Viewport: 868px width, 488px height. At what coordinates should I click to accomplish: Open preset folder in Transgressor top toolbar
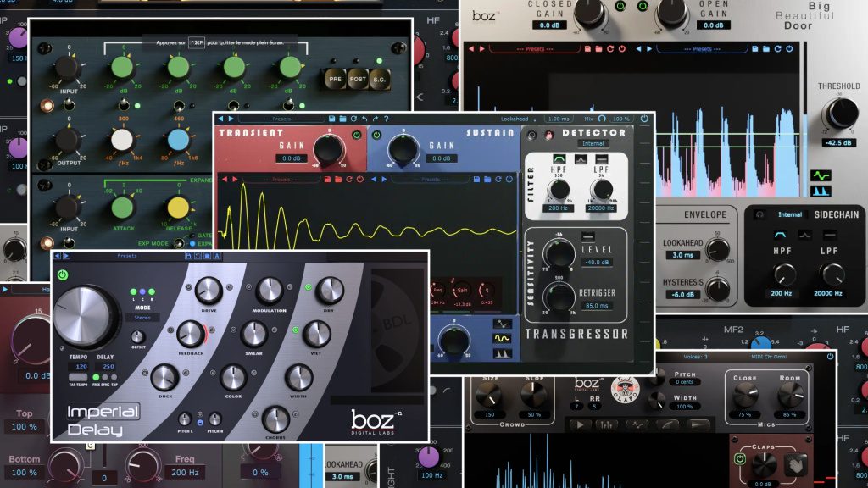coord(342,119)
